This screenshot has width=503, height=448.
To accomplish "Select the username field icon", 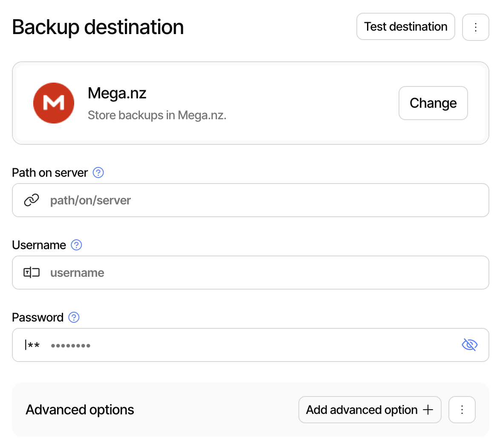I will point(31,273).
